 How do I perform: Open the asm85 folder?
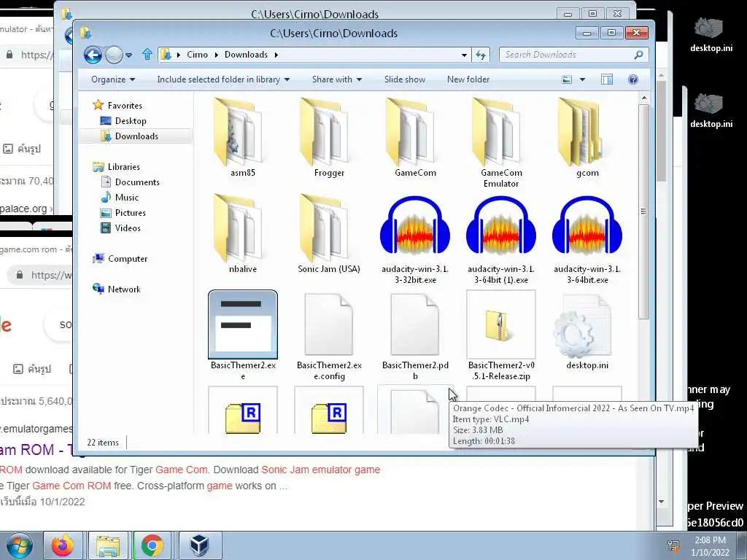coord(242,138)
